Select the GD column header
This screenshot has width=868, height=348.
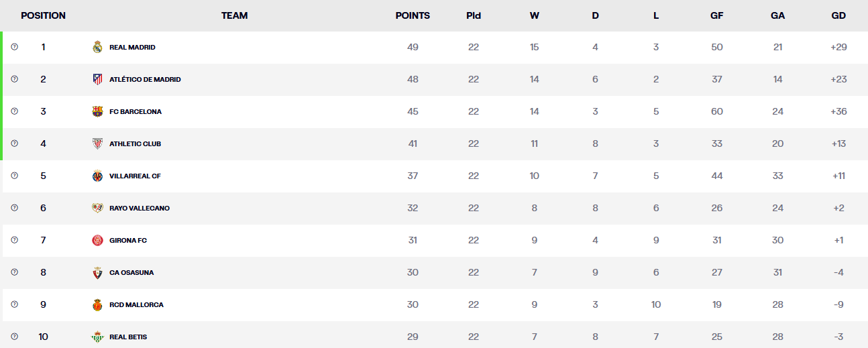pos(838,15)
